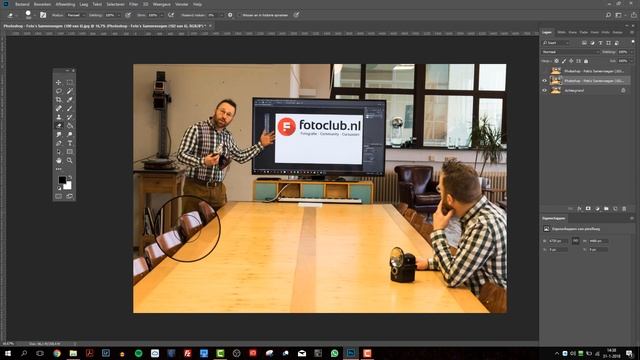Open the Venster menu

pos(182,4)
